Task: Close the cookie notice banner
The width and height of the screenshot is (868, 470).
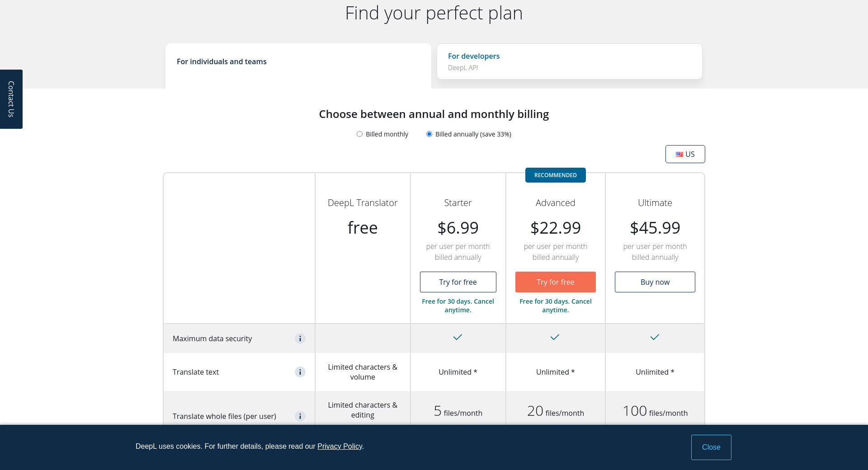Action: [x=711, y=447]
